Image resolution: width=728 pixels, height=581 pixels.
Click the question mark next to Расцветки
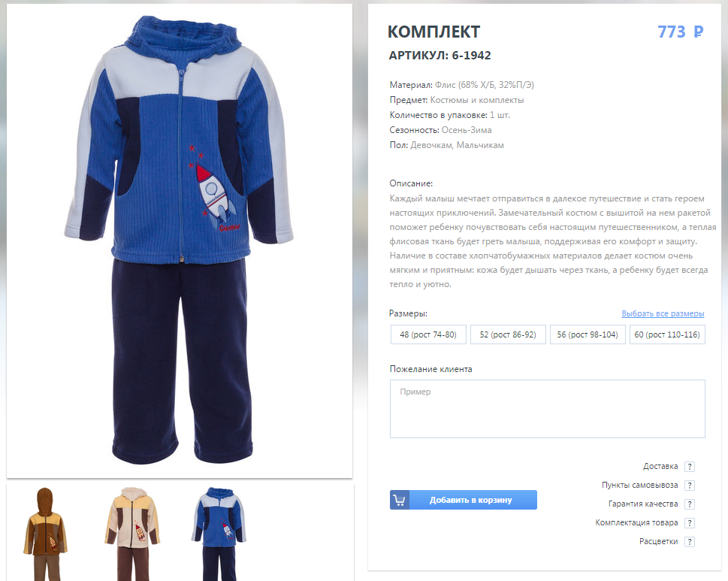[x=690, y=542]
